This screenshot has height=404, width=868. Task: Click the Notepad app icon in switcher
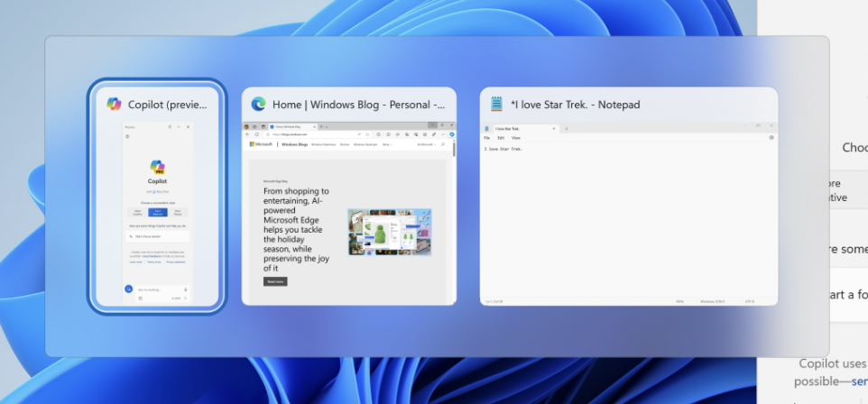[x=496, y=104]
